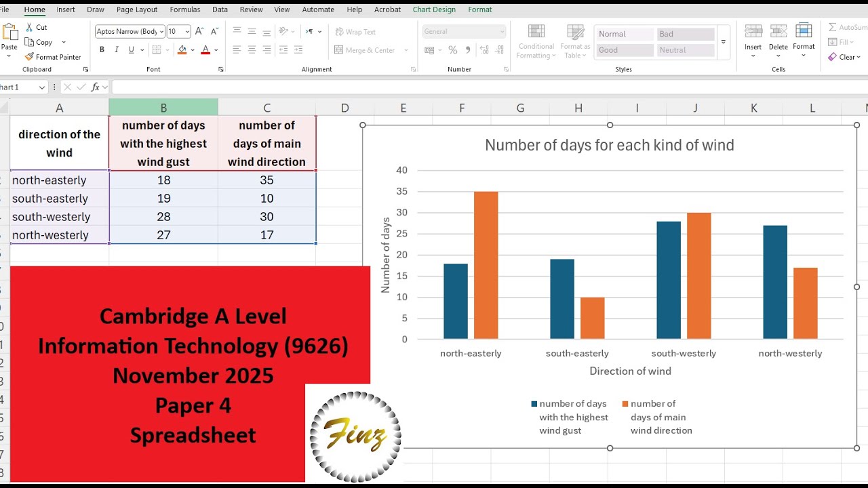Click the Decrease Font Size icon

pos(214,31)
